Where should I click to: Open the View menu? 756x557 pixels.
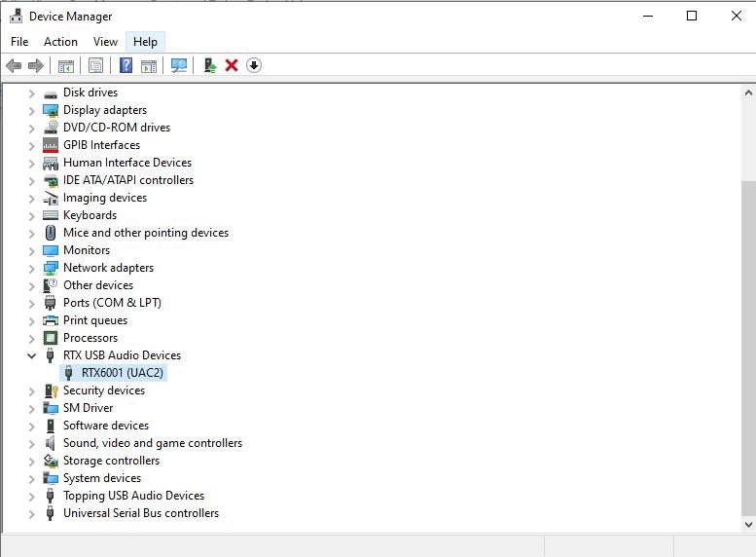pos(106,42)
